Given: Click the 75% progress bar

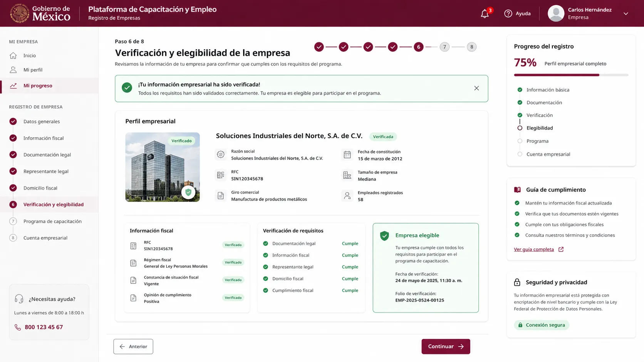Looking at the screenshot, I should tap(571, 75).
